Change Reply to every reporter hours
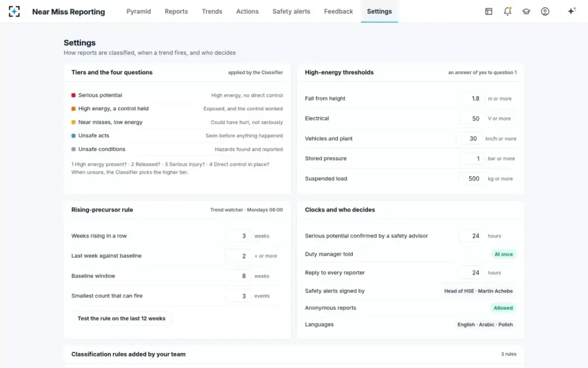Image resolution: width=588 pixels, height=368 pixels. click(x=471, y=273)
